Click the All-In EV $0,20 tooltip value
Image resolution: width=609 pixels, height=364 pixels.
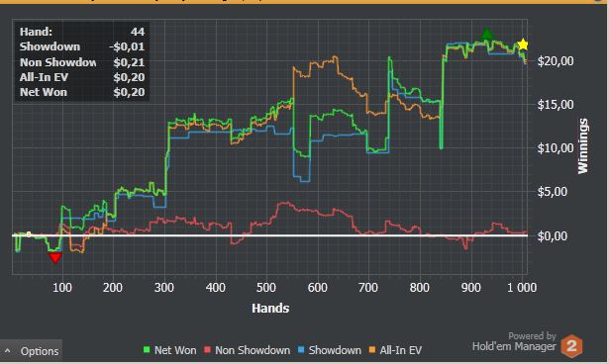(129, 77)
